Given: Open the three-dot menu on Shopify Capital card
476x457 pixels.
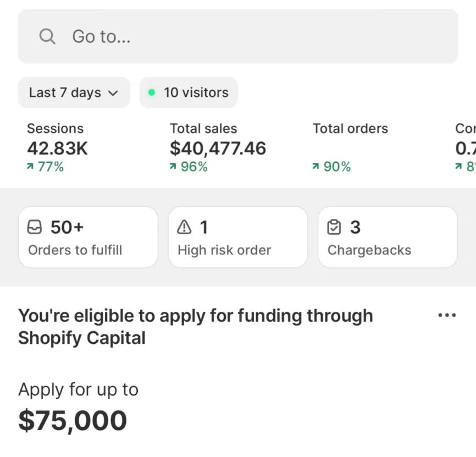Looking at the screenshot, I should click(447, 315).
